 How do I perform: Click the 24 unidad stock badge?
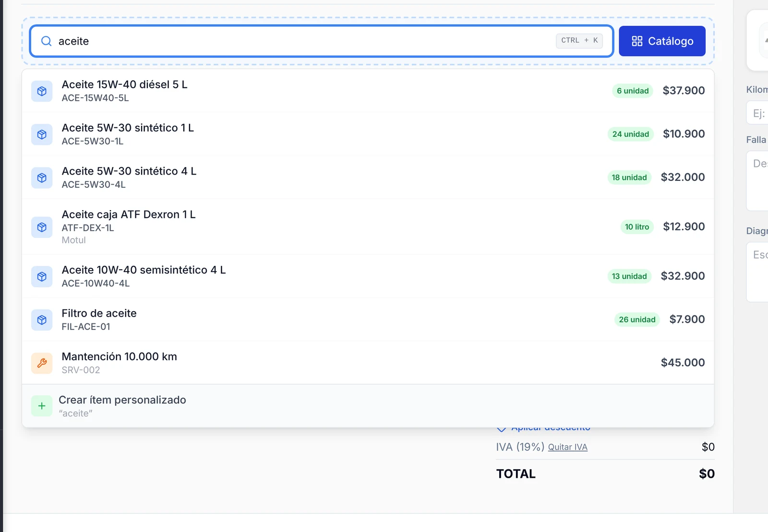[631, 134]
